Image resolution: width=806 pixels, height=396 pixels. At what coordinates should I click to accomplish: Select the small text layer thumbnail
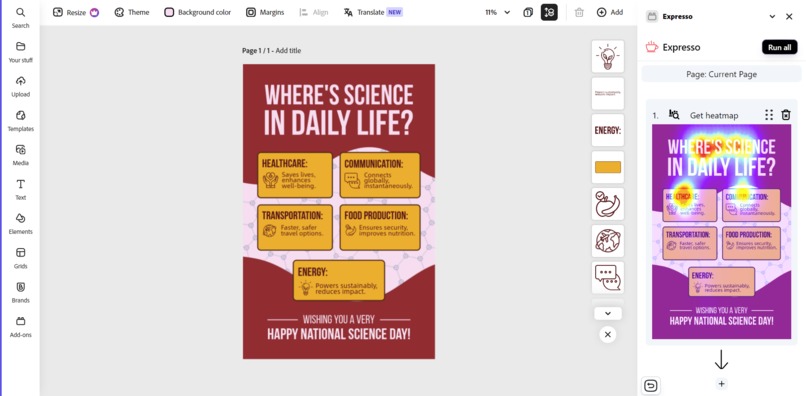pyautogui.click(x=608, y=94)
